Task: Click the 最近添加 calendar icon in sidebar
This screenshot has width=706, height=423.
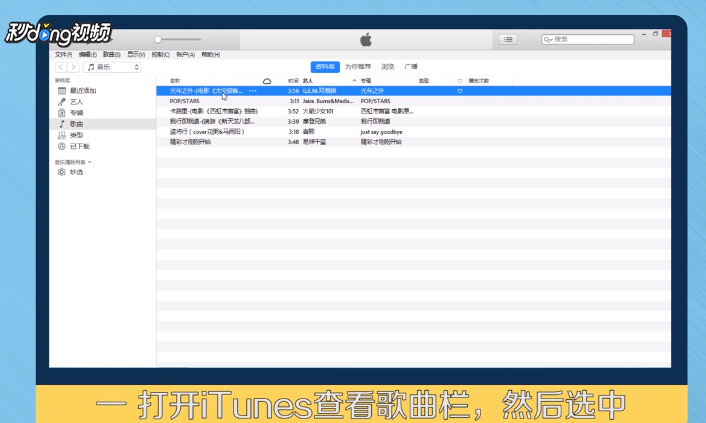Action: click(x=62, y=91)
